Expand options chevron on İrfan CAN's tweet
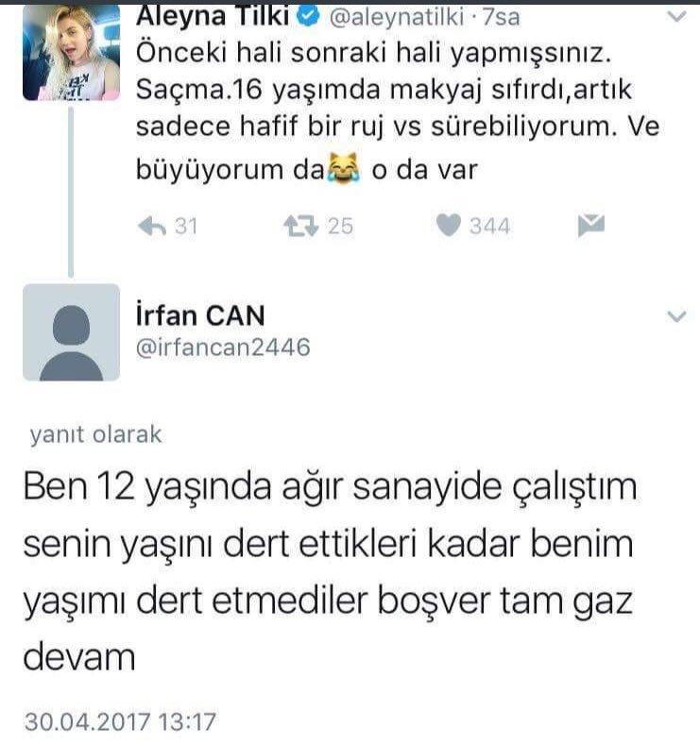The height and width of the screenshot is (746, 700). 676,316
